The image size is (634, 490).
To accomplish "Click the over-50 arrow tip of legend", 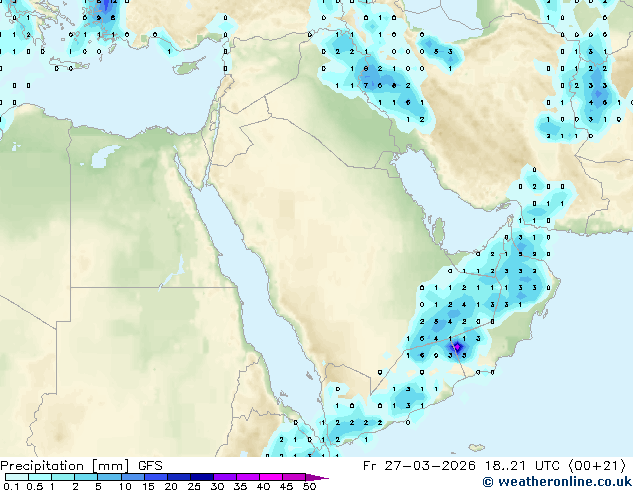I will coord(317,477).
